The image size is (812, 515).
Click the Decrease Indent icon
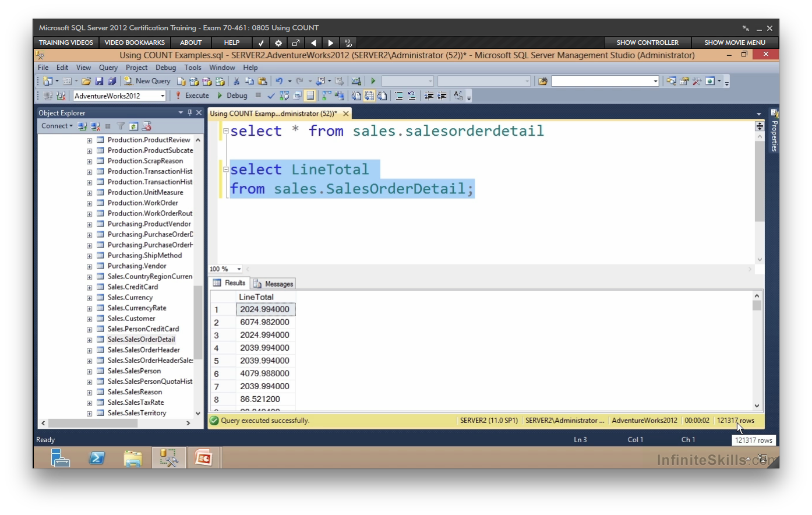pyautogui.click(x=429, y=96)
